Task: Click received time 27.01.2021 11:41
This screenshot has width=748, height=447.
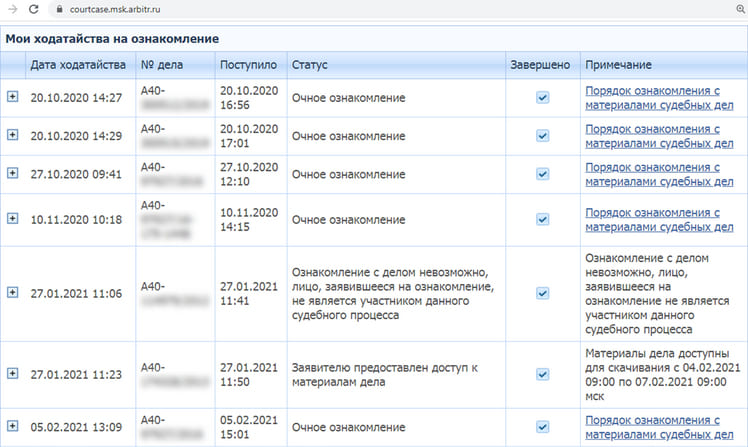Action: coord(249,293)
